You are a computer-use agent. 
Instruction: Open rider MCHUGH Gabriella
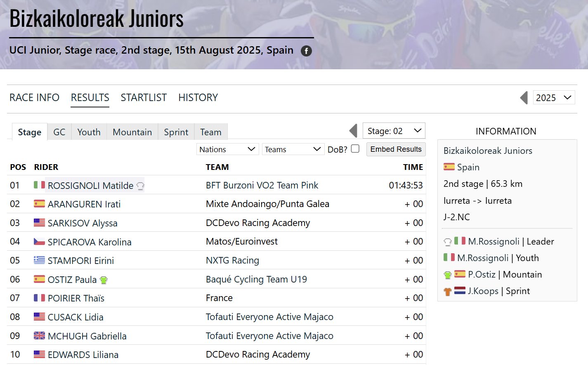(x=87, y=336)
